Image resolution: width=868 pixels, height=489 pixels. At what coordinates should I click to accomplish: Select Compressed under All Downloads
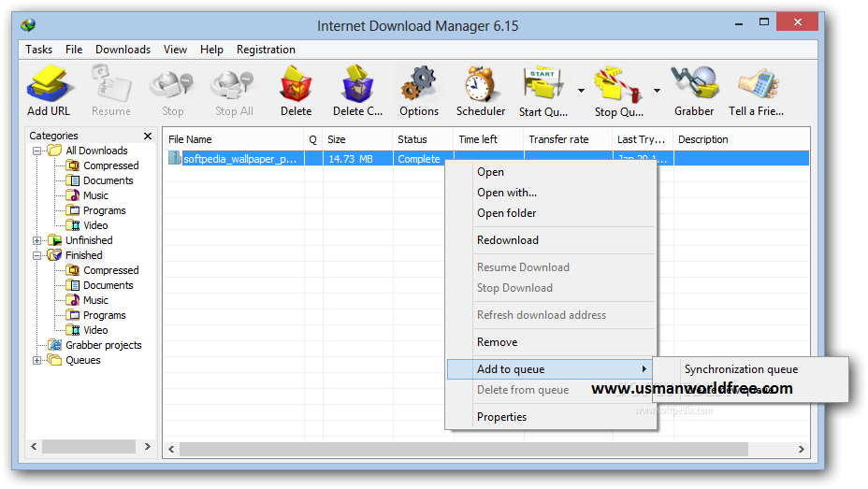[x=110, y=165]
